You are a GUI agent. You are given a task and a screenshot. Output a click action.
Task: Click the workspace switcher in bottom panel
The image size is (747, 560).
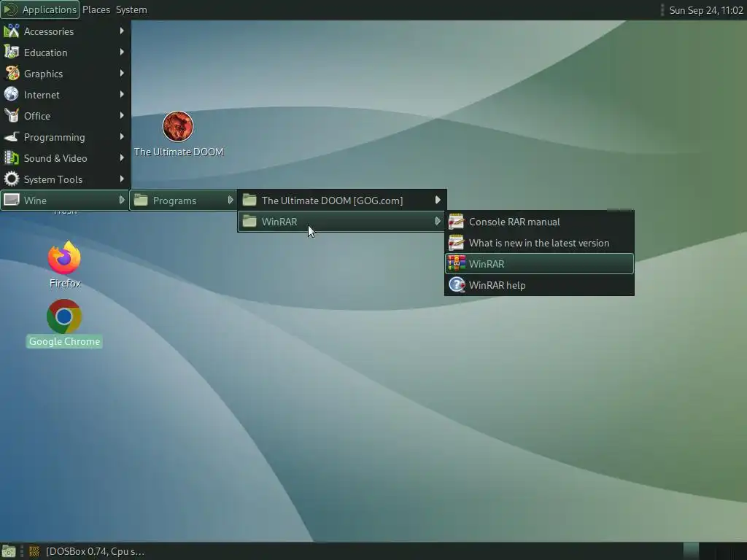pos(715,551)
